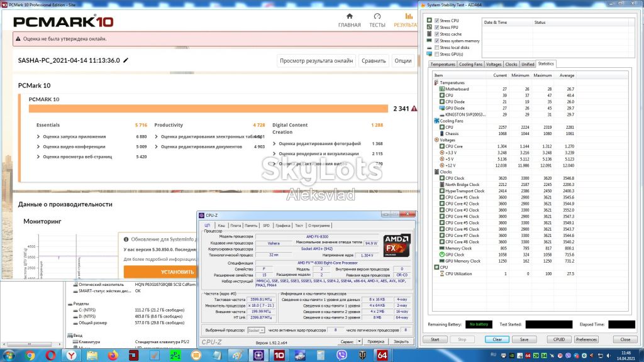This screenshot has width=644, height=362.
Task: Switch to the Temperatures tab in AIDA64
Action: pyautogui.click(x=442, y=65)
